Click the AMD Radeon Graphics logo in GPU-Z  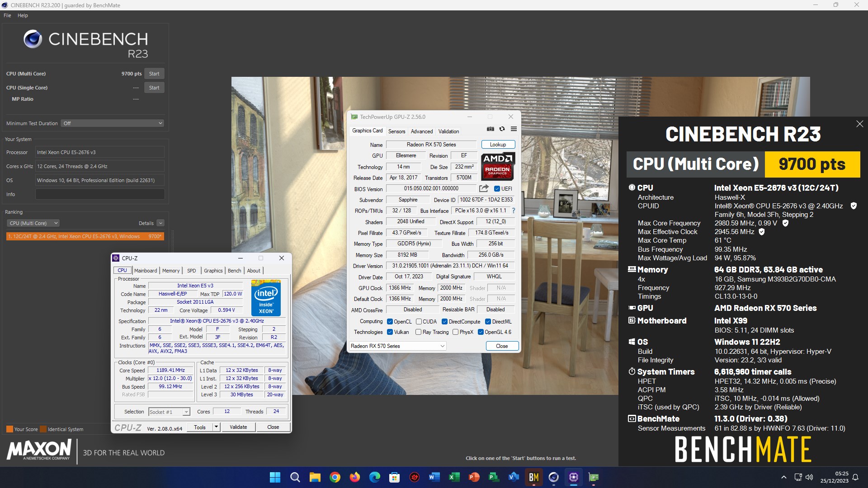pyautogui.click(x=498, y=166)
